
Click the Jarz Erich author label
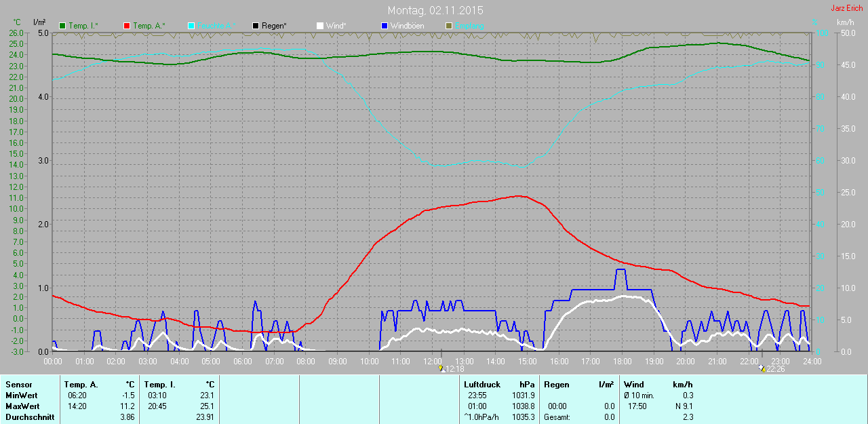coord(846,8)
